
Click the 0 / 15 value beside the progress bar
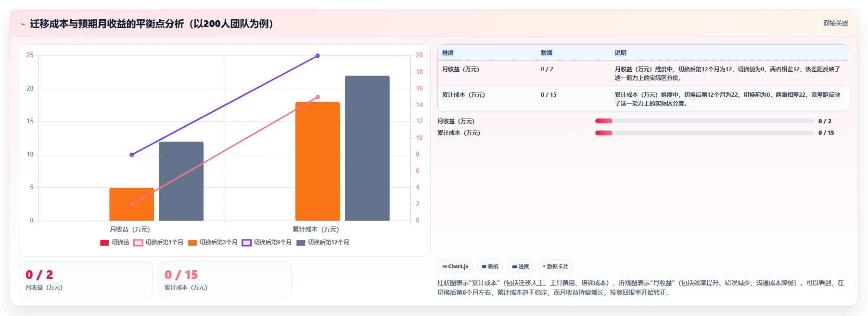tap(826, 133)
